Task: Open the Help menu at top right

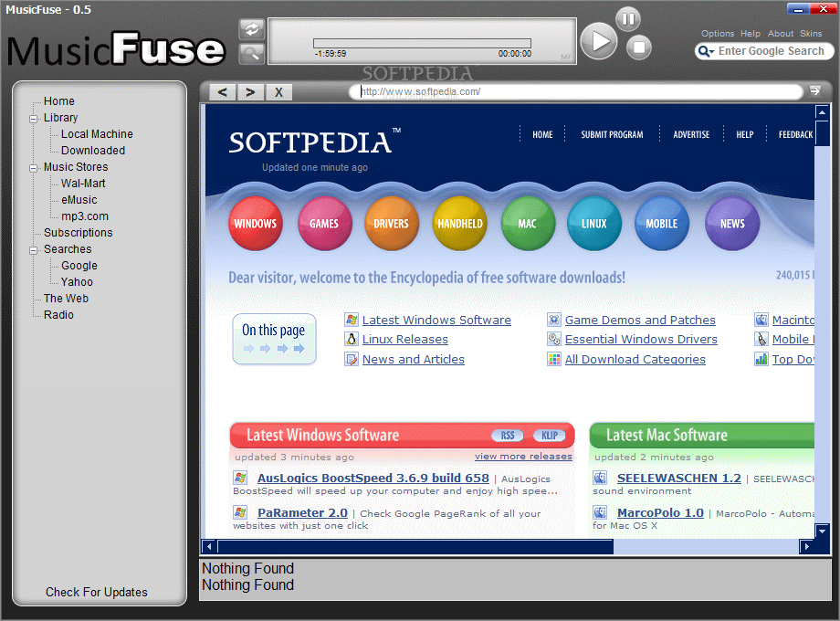Action: point(750,33)
